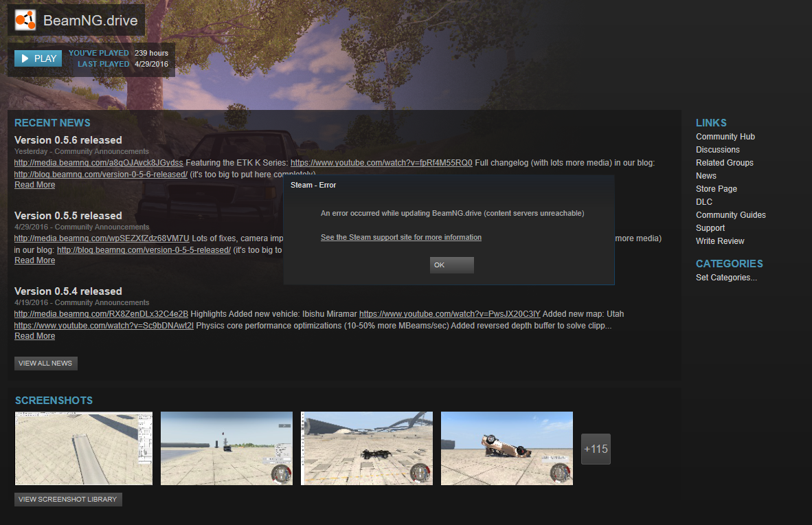The width and height of the screenshot is (812, 525).
Task: Click the CATEGORIES section heading
Action: (729, 264)
